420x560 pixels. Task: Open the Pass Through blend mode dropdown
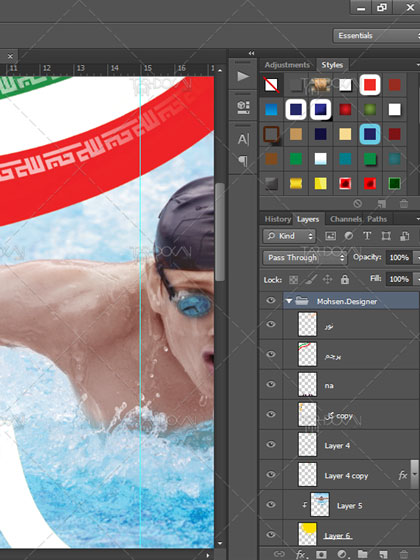pyautogui.click(x=305, y=258)
